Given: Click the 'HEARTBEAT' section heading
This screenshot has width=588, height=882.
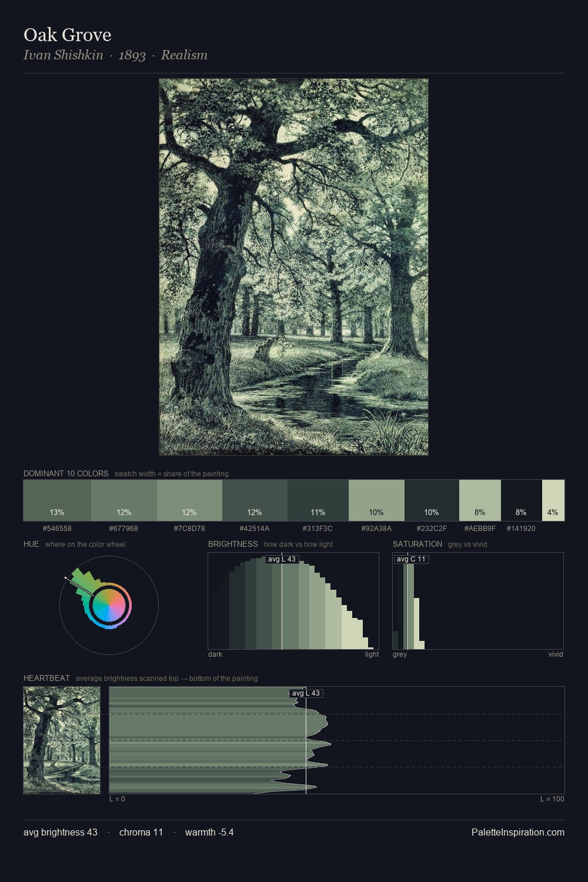Looking at the screenshot, I should click(x=46, y=678).
